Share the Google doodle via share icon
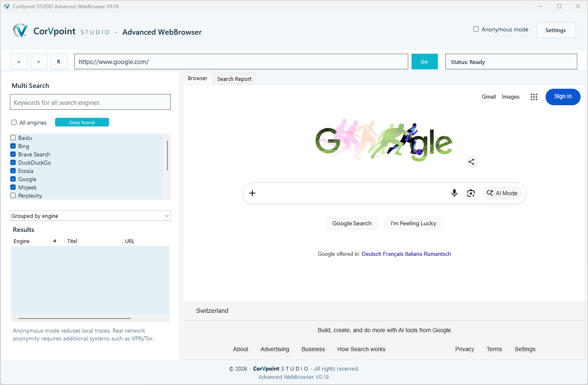The height and width of the screenshot is (385, 588). (x=471, y=162)
